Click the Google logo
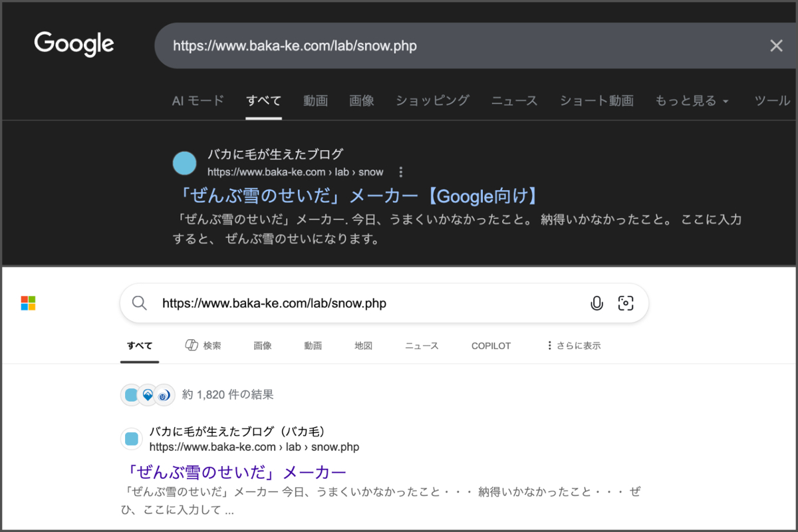This screenshot has width=798, height=532. click(74, 45)
